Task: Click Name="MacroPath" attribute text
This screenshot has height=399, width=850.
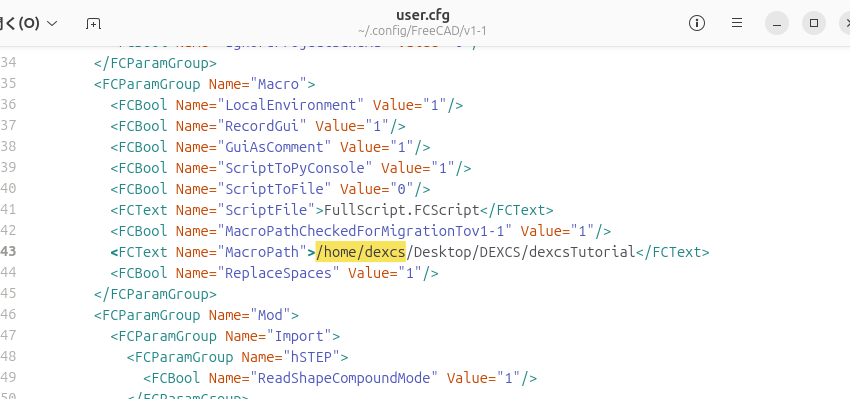Action: click(241, 252)
